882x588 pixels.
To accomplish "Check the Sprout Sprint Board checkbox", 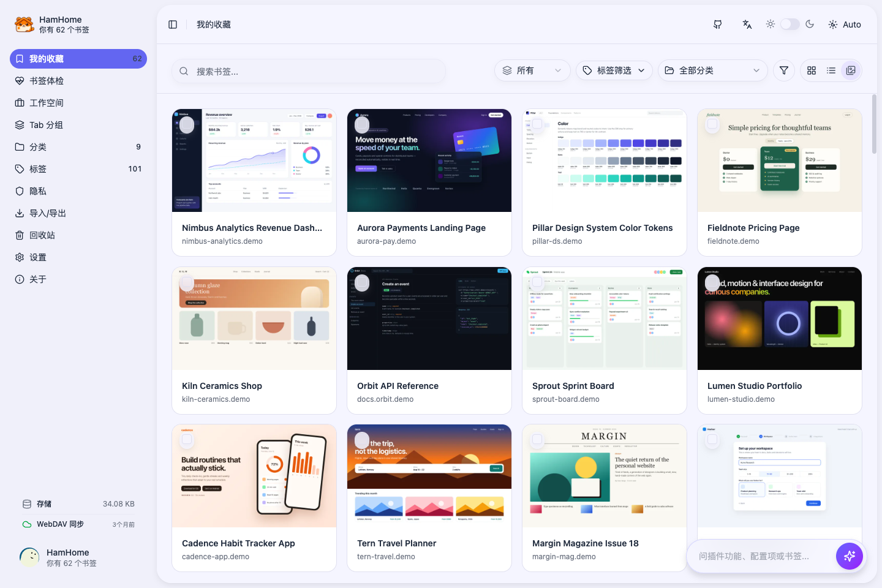I will [537, 282].
